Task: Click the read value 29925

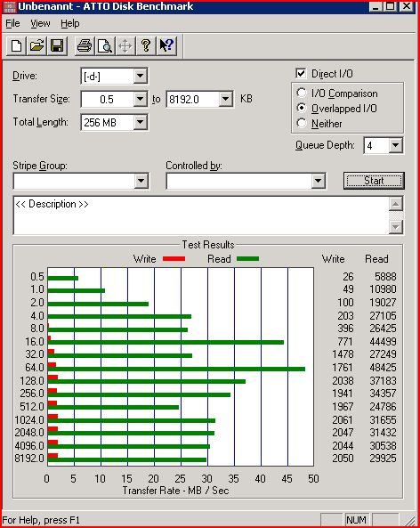Action: click(x=383, y=459)
